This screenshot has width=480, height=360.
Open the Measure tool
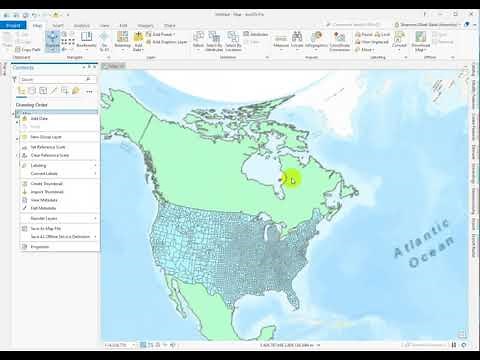(x=281, y=41)
